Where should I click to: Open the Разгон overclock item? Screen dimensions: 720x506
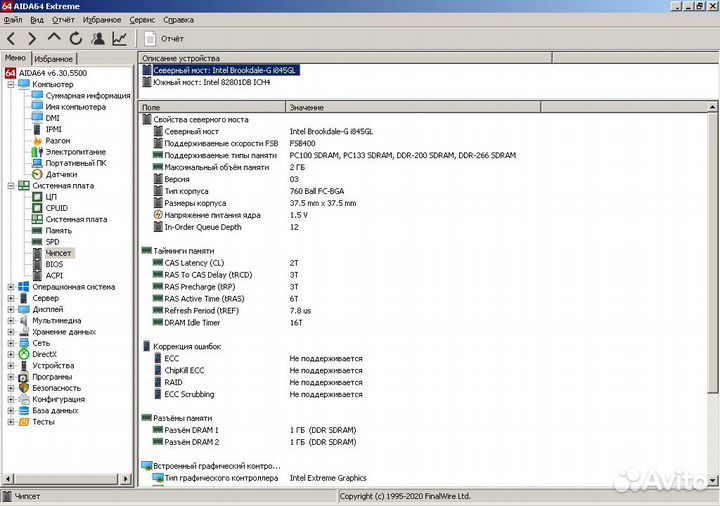(x=57, y=141)
